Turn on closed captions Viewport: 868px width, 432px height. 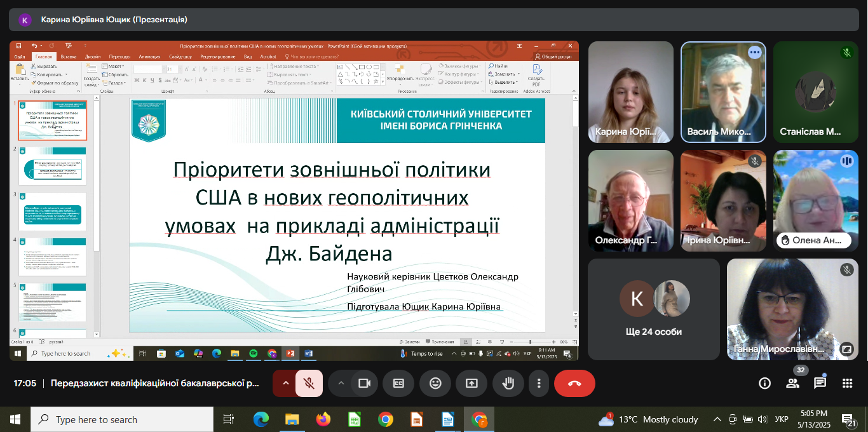tap(398, 383)
